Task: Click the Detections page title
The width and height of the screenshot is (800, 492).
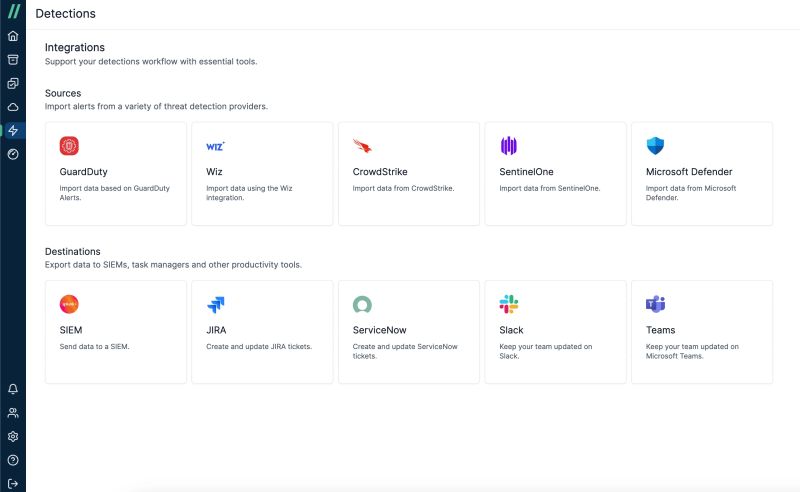Action: tap(65, 14)
